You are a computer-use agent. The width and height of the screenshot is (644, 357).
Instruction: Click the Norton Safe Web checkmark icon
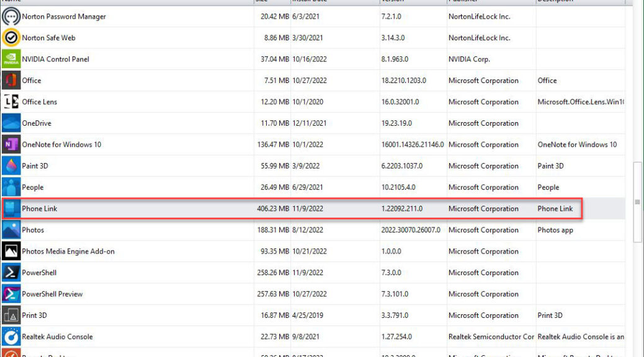click(x=11, y=38)
